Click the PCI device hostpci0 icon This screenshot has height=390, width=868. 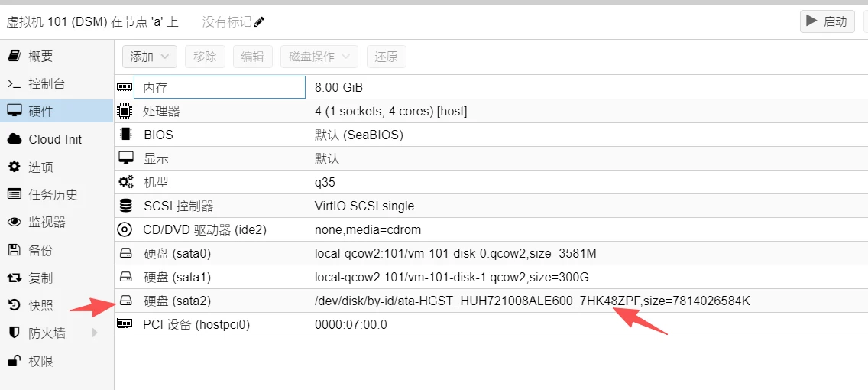(x=125, y=324)
